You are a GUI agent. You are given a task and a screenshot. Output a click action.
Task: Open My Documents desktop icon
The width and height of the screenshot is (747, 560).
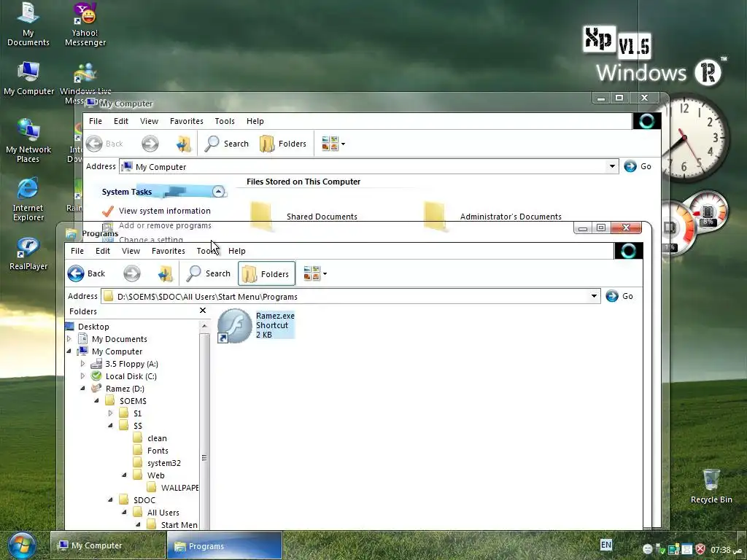[28, 24]
